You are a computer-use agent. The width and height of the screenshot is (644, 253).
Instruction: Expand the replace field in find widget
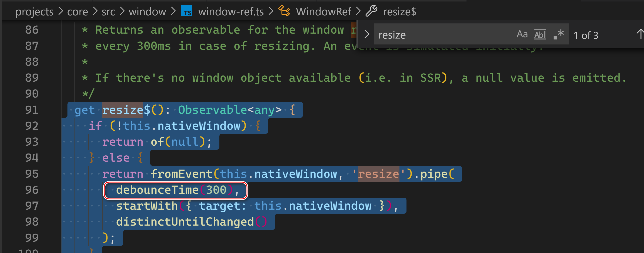pos(366,34)
